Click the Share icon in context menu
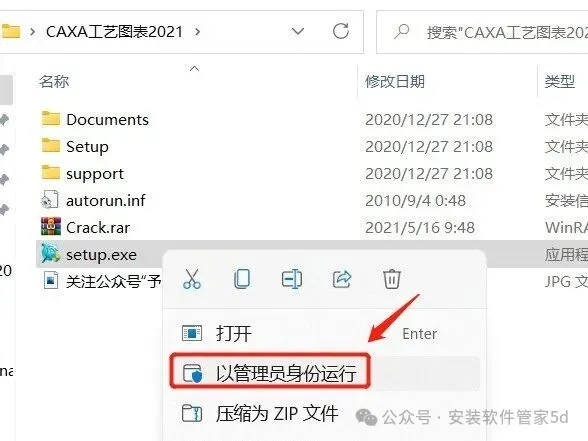 coord(342,279)
